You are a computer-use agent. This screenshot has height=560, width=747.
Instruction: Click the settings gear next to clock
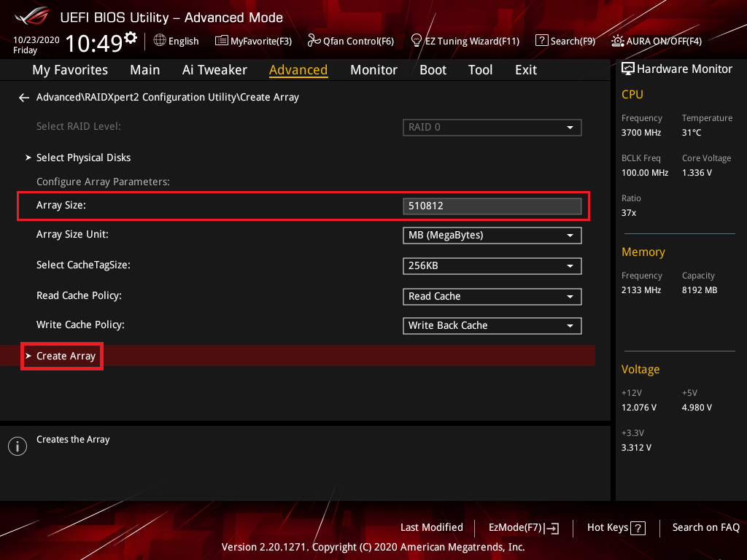131,38
